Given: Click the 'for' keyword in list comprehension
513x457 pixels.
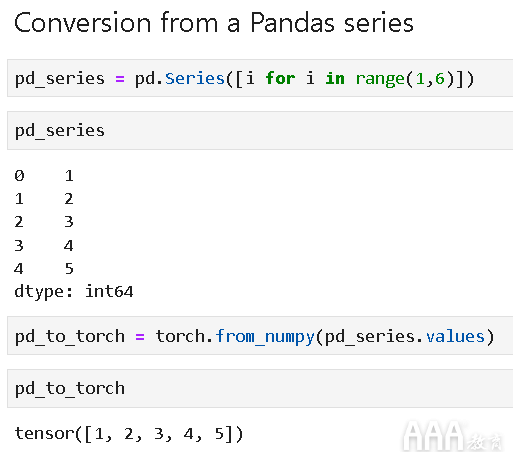Looking at the screenshot, I should (x=280, y=79).
